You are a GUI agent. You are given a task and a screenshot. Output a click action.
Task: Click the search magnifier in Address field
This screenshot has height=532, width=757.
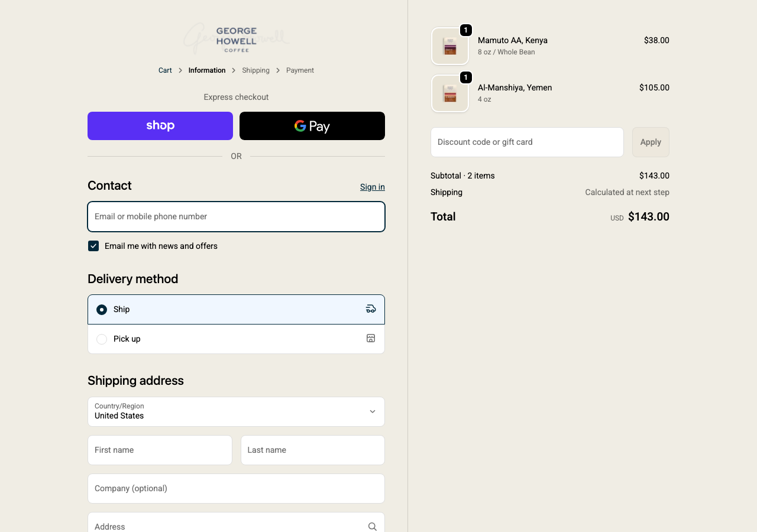tap(372, 526)
